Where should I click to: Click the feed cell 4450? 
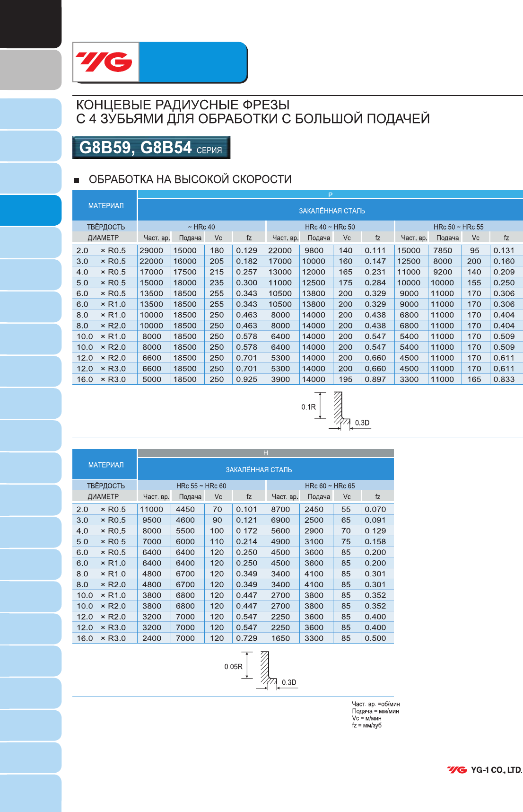pyautogui.click(x=185, y=509)
